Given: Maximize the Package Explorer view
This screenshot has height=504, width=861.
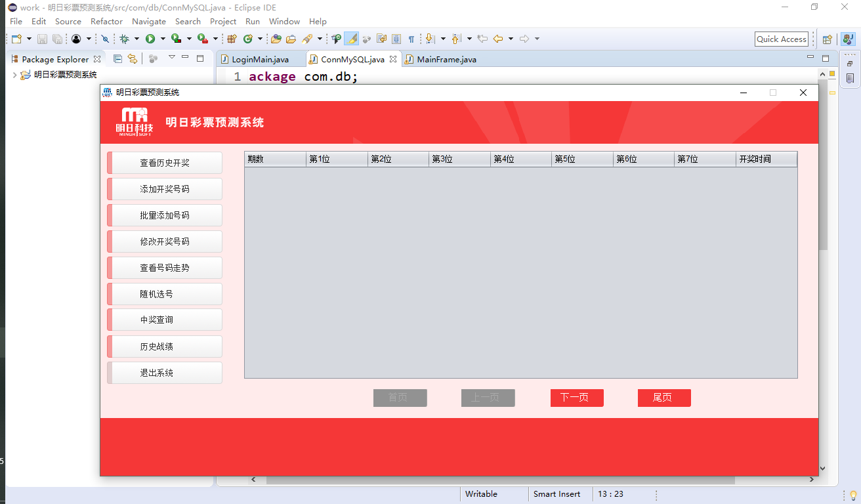Looking at the screenshot, I should [x=200, y=58].
